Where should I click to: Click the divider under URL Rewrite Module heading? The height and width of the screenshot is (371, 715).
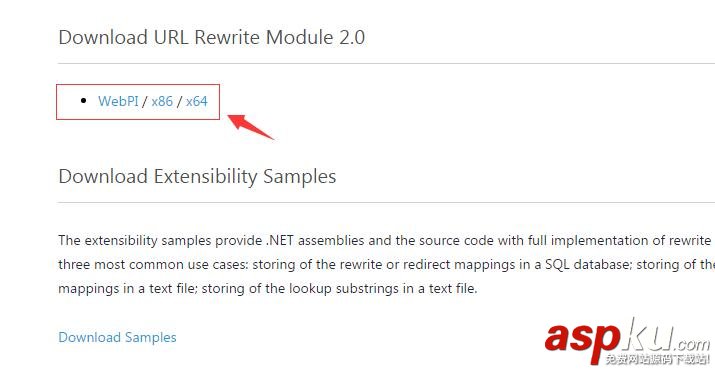[x=386, y=63]
